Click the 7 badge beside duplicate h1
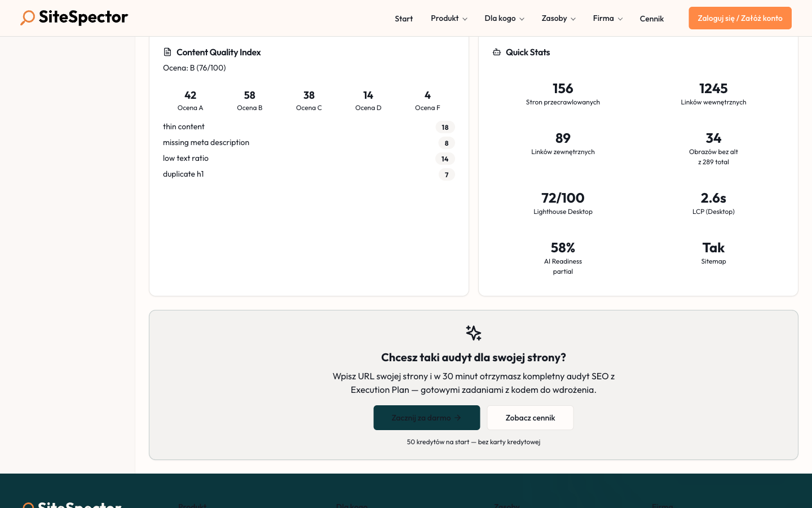This screenshot has height=508, width=812. pyautogui.click(x=447, y=174)
